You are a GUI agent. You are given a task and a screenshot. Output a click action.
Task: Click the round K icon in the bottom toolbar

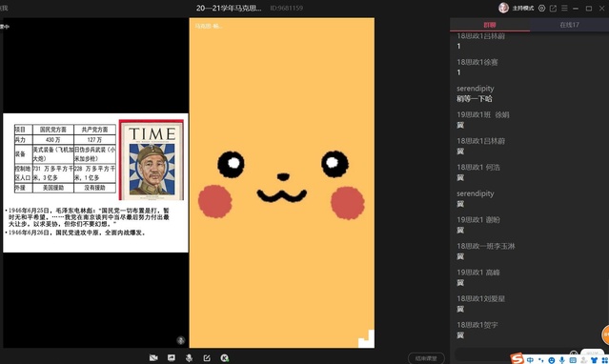click(x=225, y=357)
